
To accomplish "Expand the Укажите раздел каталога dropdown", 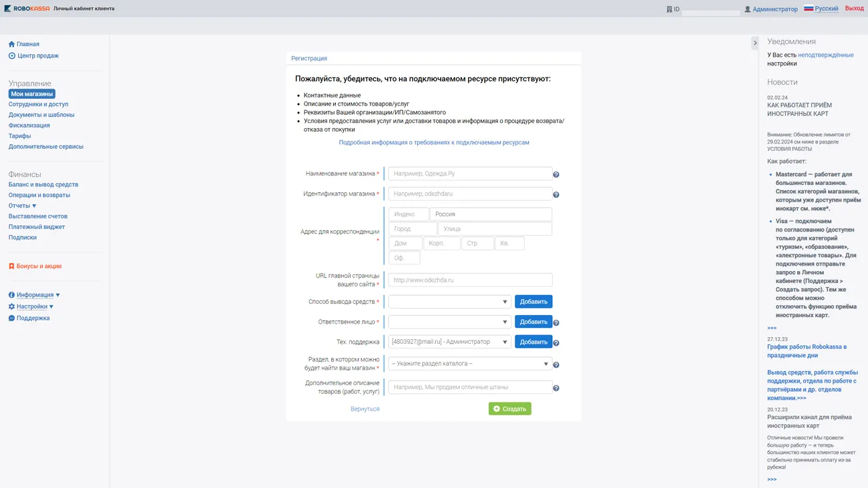I will pos(470,364).
